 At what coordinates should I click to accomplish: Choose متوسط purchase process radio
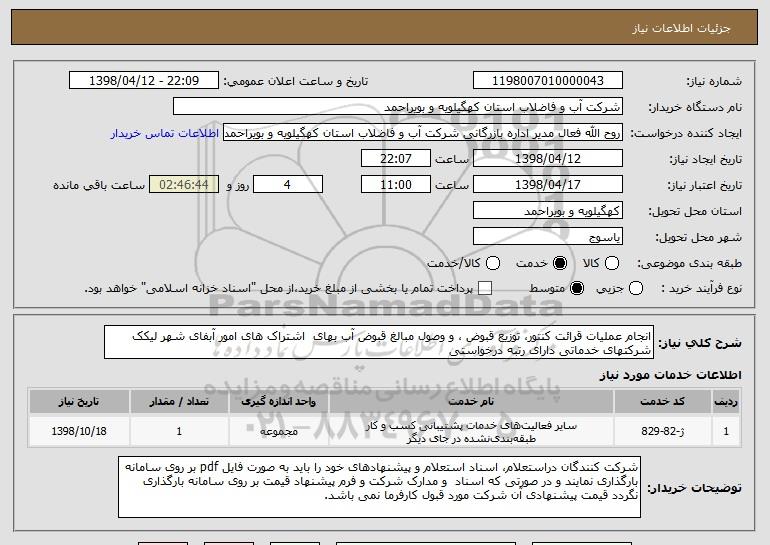tap(577, 288)
